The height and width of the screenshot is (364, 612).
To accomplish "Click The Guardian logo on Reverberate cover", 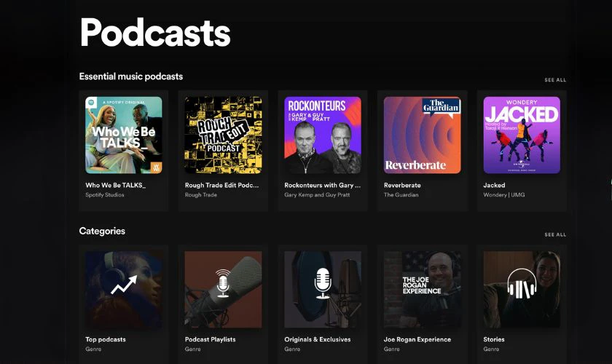I will (x=441, y=106).
